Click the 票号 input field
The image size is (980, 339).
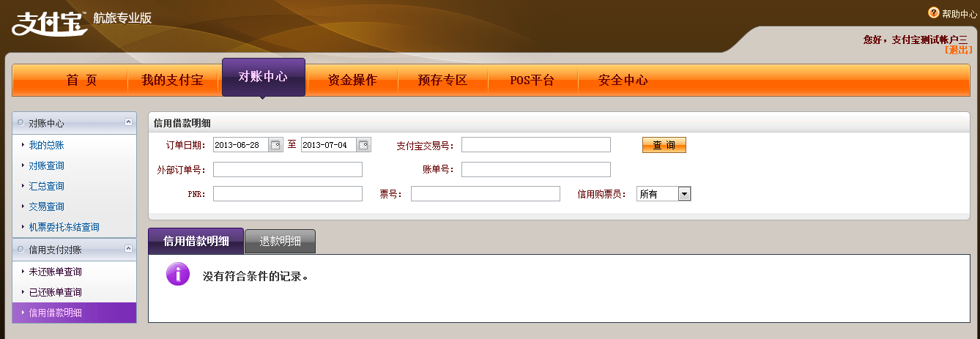click(x=485, y=194)
